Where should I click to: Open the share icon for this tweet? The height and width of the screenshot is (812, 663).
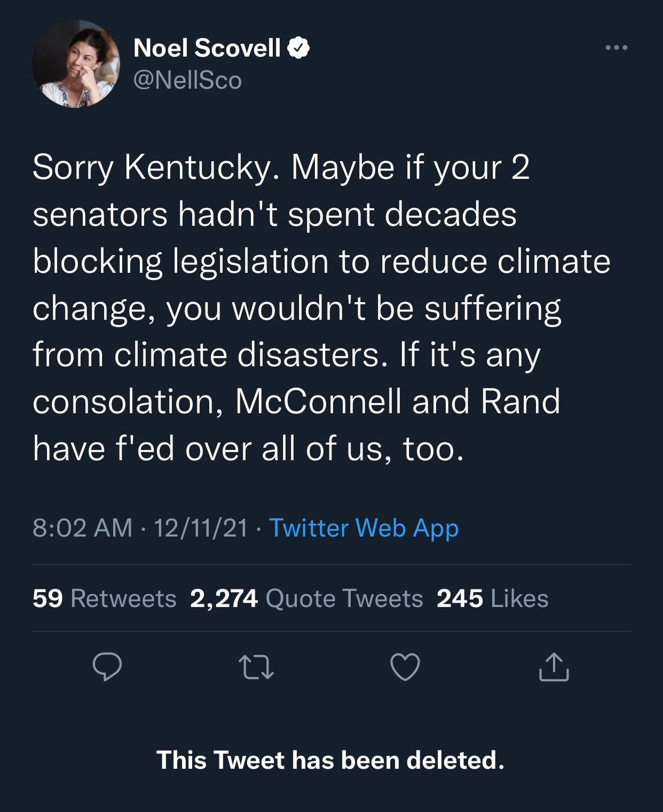tap(554, 667)
